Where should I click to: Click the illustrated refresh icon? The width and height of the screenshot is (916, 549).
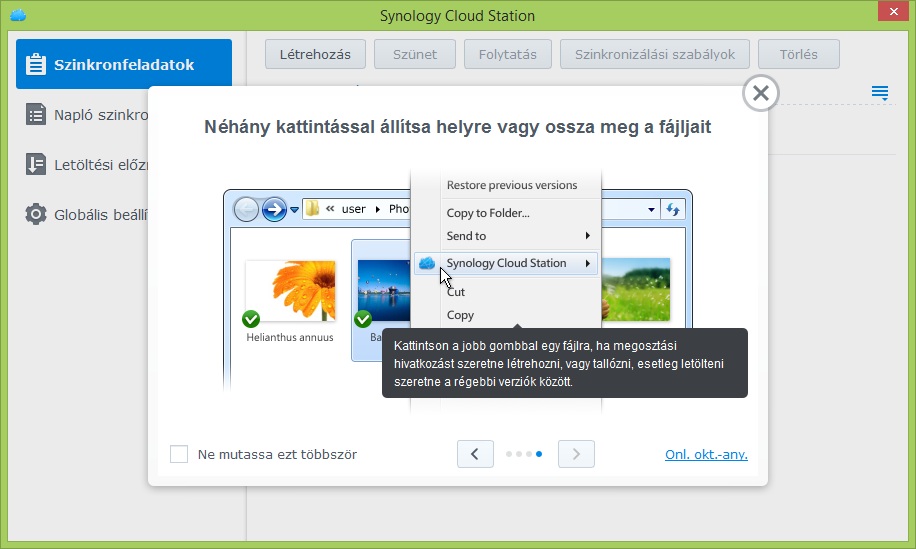coord(672,209)
